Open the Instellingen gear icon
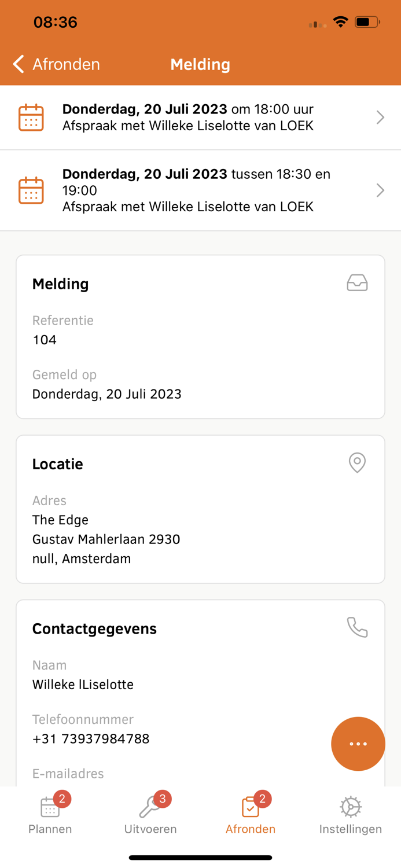The width and height of the screenshot is (401, 868). tap(351, 806)
